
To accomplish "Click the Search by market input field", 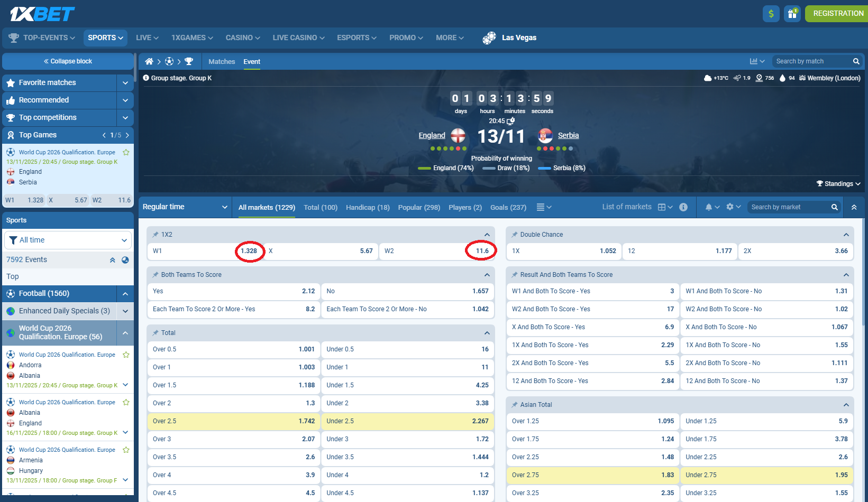I will pyautogui.click(x=788, y=207).
